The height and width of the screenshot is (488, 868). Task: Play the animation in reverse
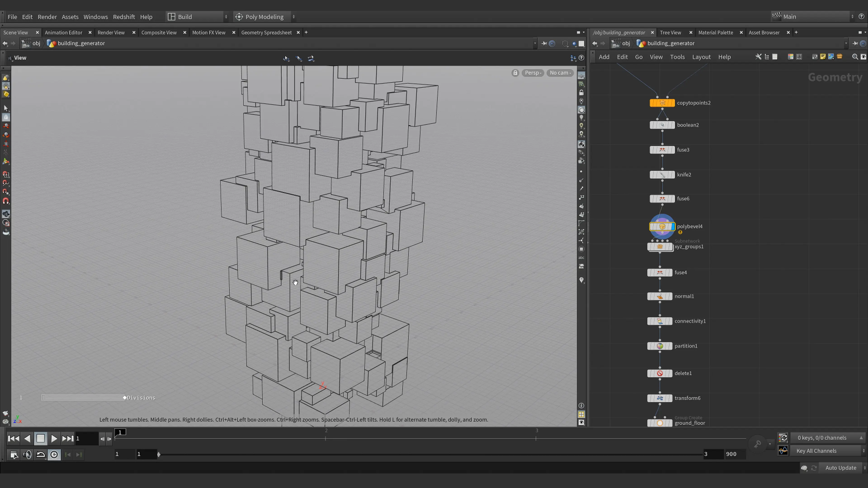coord(27,439)
